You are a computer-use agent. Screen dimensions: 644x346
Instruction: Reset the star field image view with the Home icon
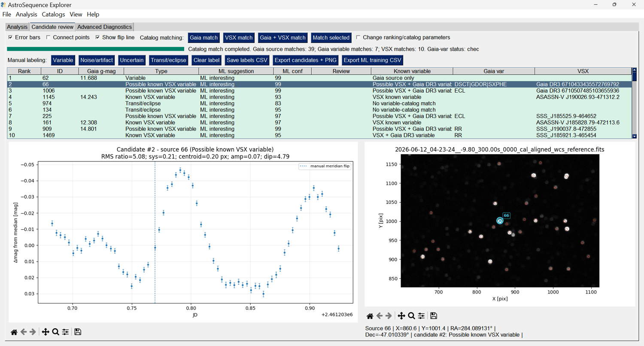[x=370, y=316]
